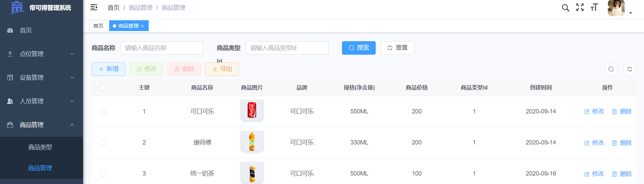Select the checkbox for row 可口可乐
Image resolution: width=644 pixels, height=184 pixels.
point(103,111)
